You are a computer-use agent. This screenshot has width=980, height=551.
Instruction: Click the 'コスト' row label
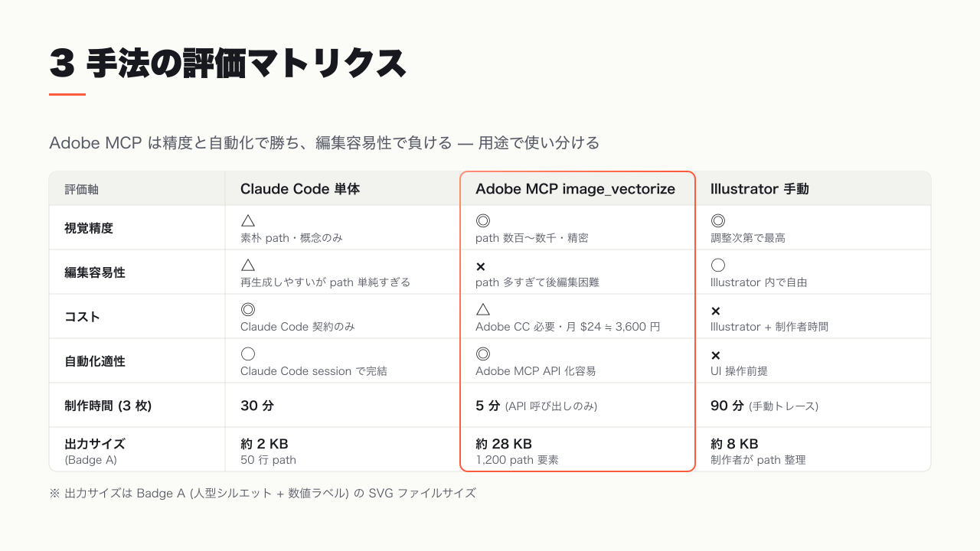tap(82, 317)
